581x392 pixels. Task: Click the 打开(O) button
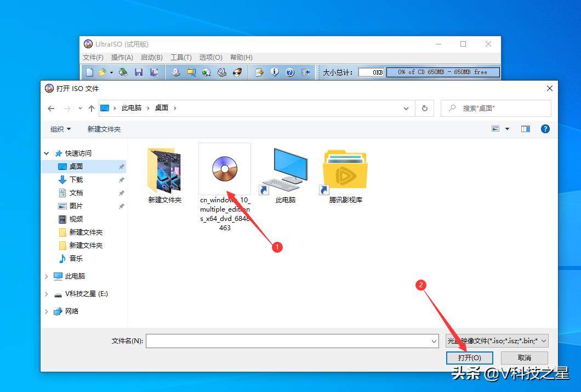469,357
